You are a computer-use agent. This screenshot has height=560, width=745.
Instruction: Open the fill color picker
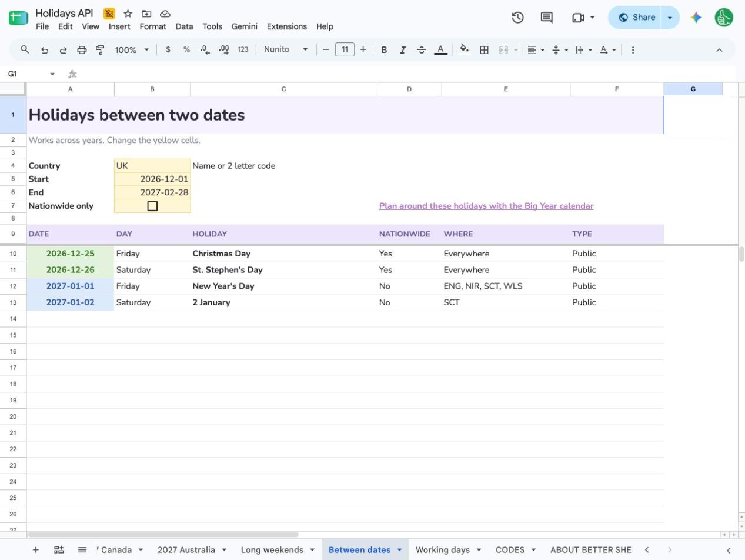click(x=464, y=50)
